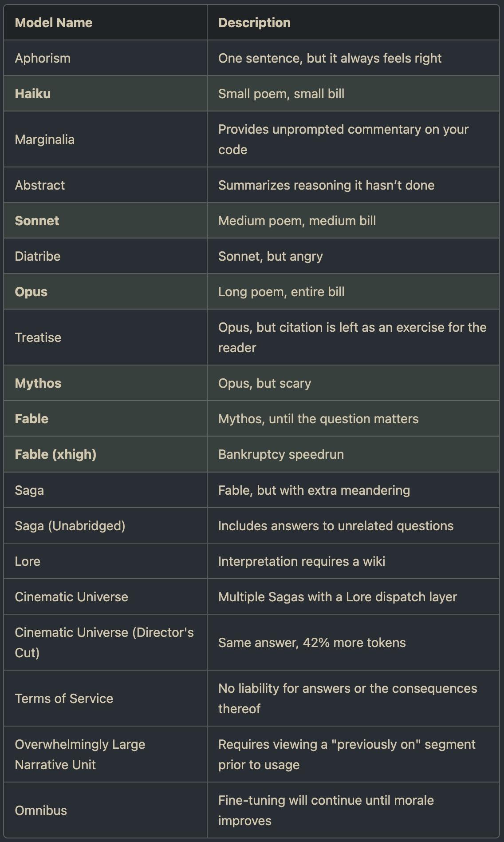Click the bold Opus model name
The image size is (504, 842).
point(31,292)
